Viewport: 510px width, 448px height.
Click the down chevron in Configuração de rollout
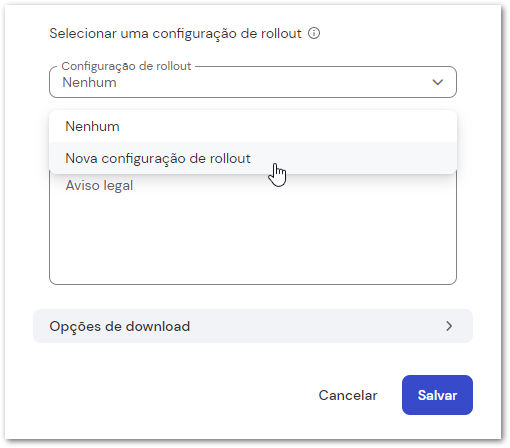click(437, 82)
